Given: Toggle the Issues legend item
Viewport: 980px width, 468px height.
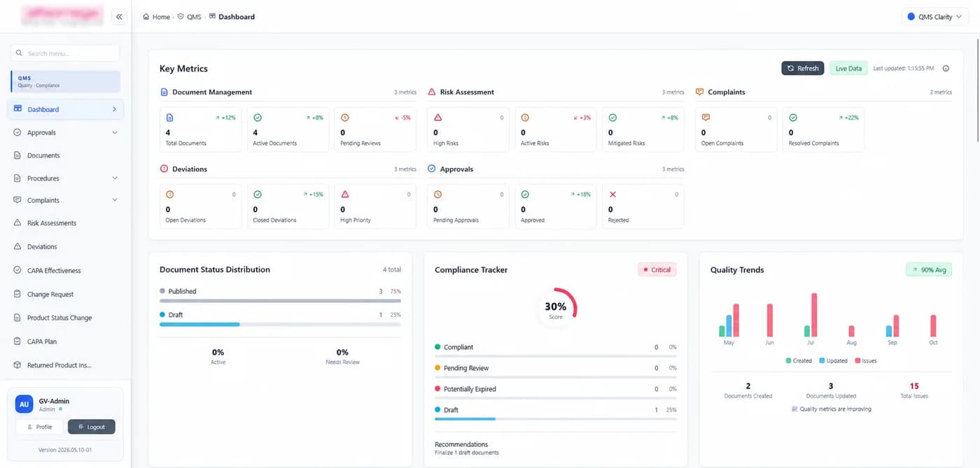Looking at the screenshot, I should [x=865, y=361].
